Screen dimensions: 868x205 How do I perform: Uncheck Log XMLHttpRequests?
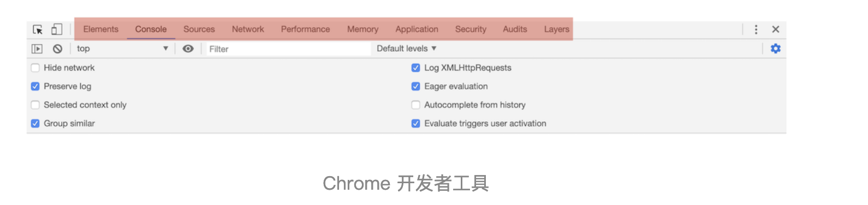(415, 68)
